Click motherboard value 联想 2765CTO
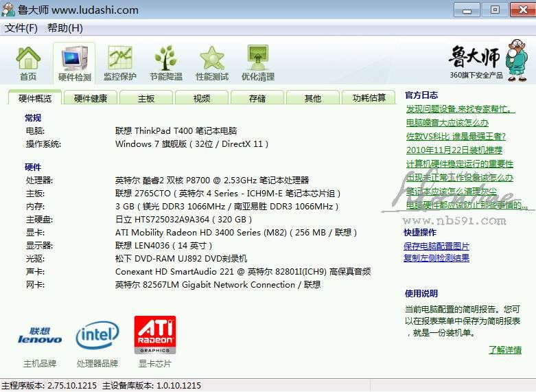 coord(228,194)
